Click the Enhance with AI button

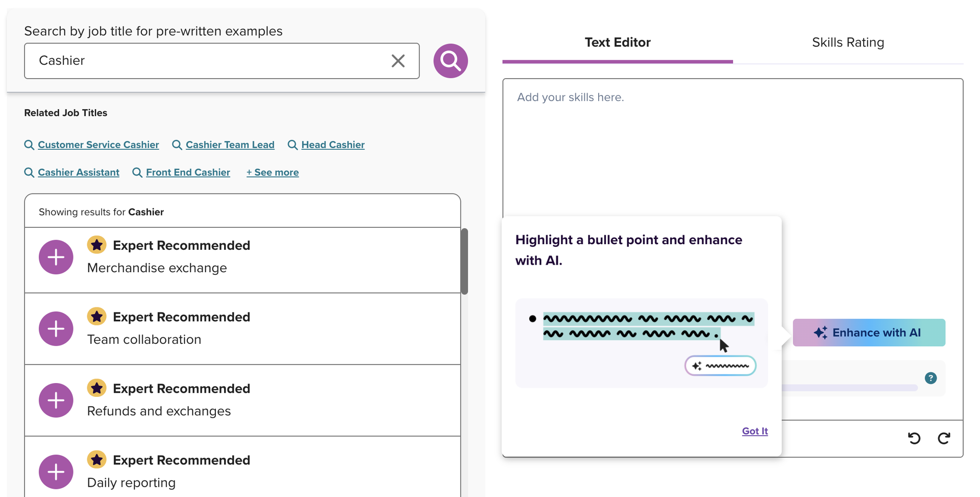[x=869, y=332]
